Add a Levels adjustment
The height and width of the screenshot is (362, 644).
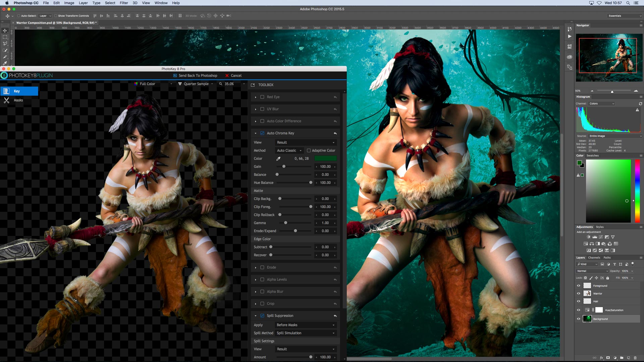[x=595, y=237]
